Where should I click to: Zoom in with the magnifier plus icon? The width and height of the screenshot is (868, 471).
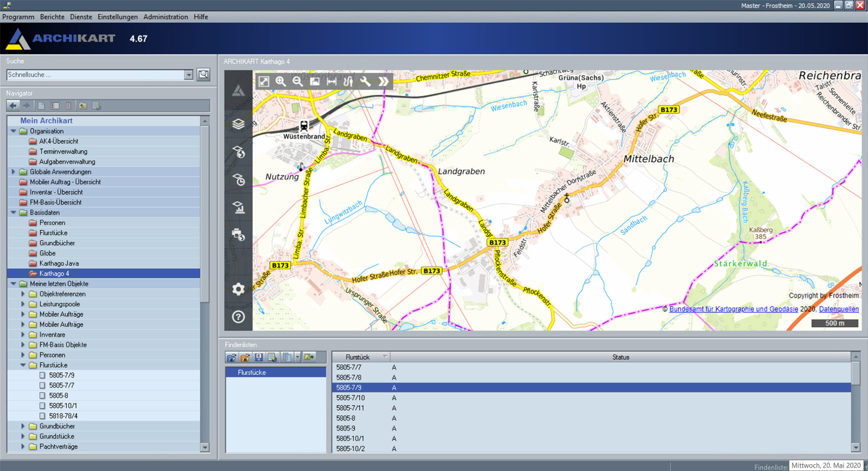(281, 82)
